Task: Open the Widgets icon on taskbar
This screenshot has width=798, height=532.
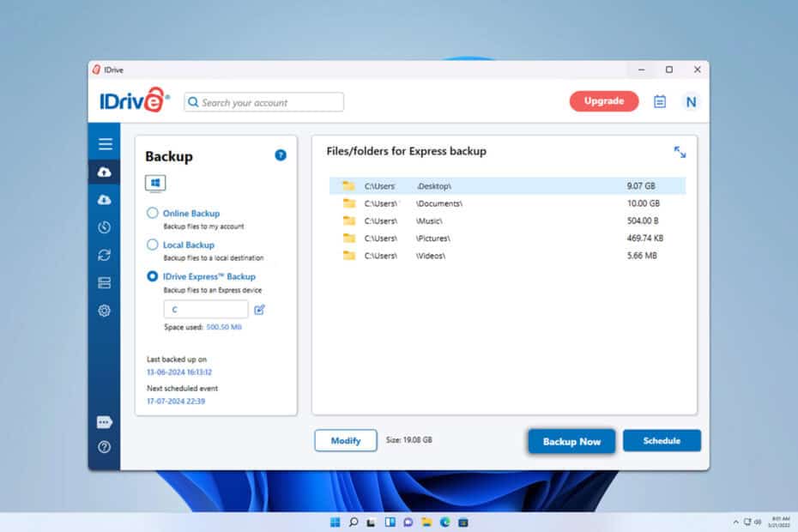Action: click(x=390, y=523)
